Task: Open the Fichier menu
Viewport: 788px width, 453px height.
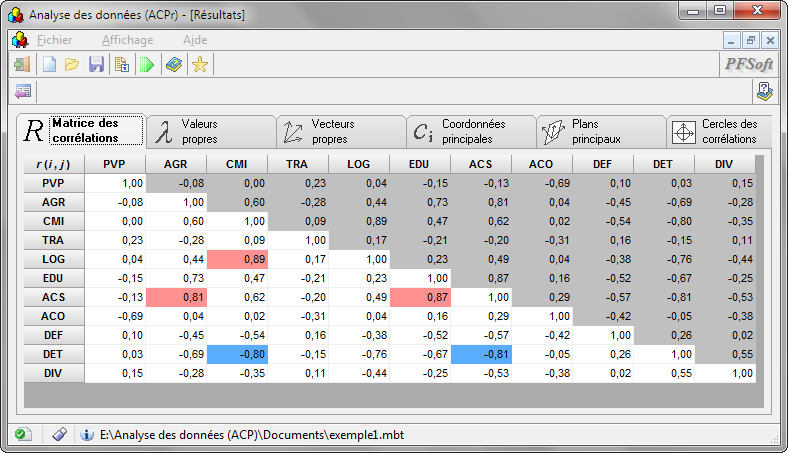Action: pyautogui.click(x=54, y=40)
